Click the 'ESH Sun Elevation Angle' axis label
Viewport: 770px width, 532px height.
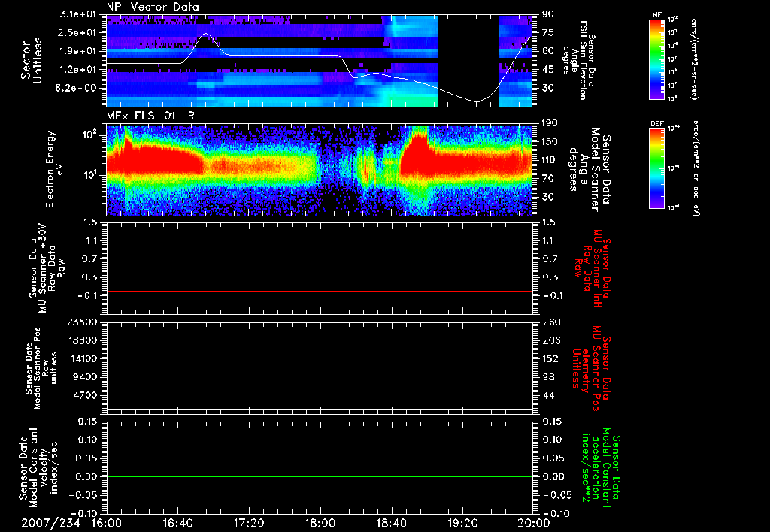click(x=578, y=60)
